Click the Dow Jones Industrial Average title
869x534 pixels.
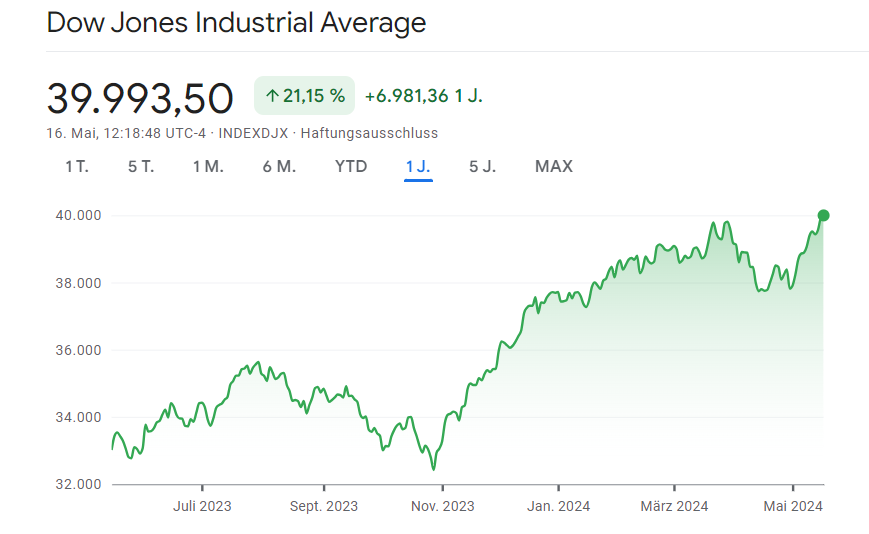(x=236, y=23)
